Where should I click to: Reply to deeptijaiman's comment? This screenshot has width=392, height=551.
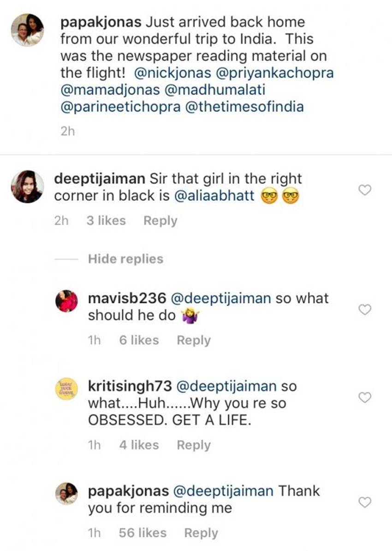click(x=160, y=221)
